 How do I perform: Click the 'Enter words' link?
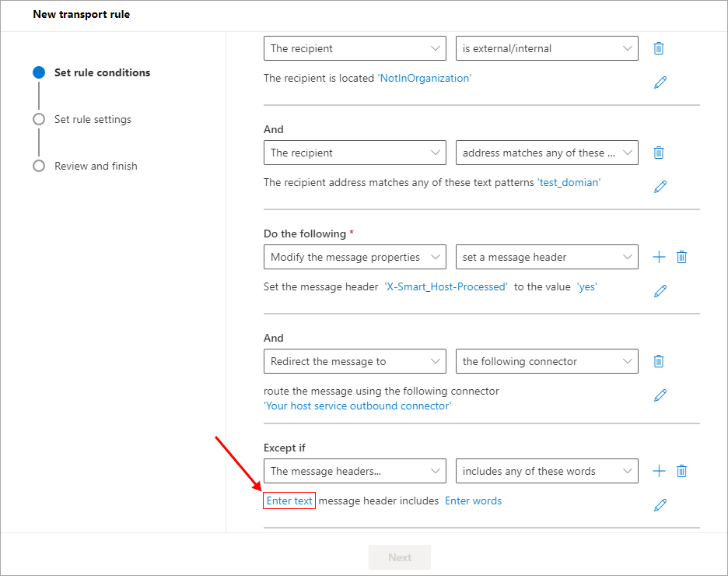tap(473, 500)
